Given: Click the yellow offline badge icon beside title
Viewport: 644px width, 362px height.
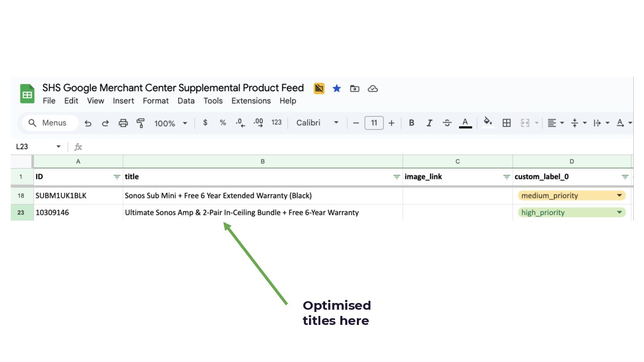Looking at the screenshot, I should pos(319,88).
